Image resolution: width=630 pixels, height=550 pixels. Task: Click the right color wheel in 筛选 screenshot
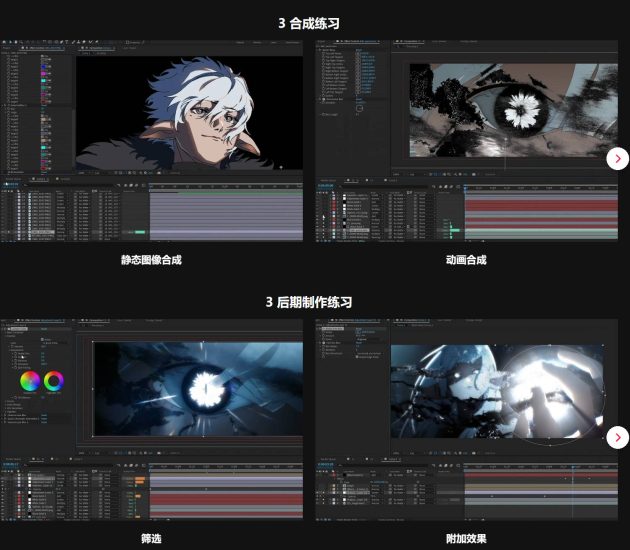[53, 381]
